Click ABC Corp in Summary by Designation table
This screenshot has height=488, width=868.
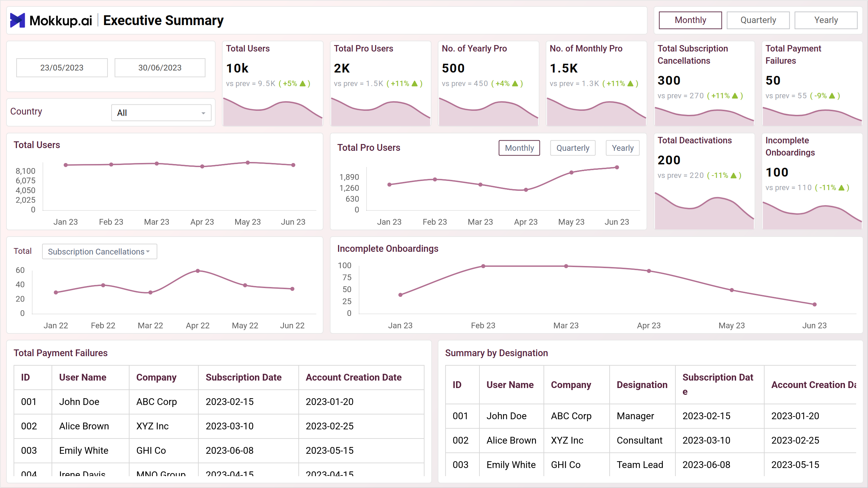571,416
